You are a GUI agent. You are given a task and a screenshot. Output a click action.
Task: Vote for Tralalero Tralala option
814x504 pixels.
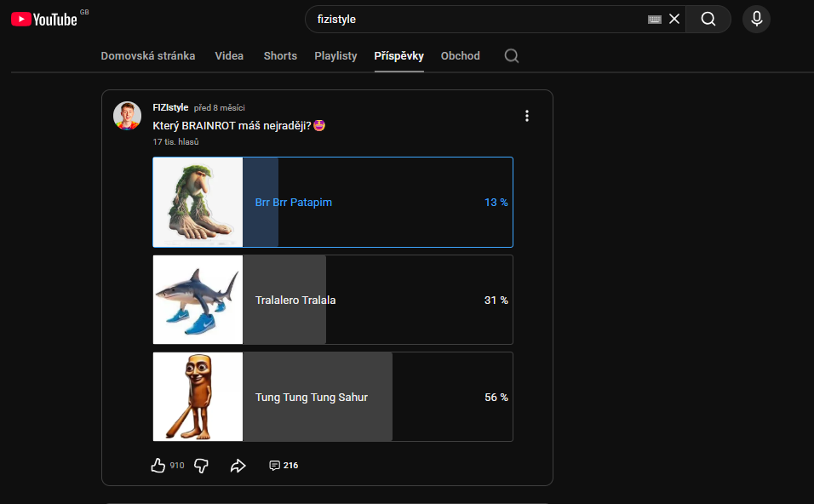coord(332,300)
